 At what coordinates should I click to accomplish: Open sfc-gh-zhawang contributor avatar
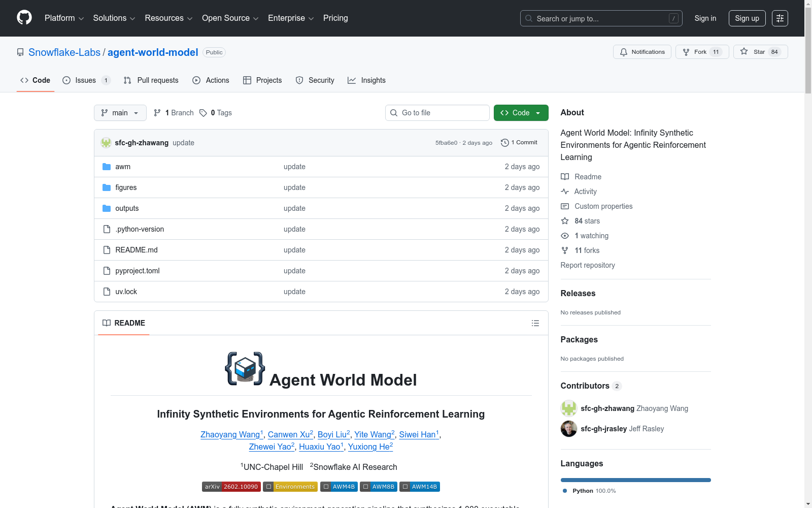pos(569,408)
